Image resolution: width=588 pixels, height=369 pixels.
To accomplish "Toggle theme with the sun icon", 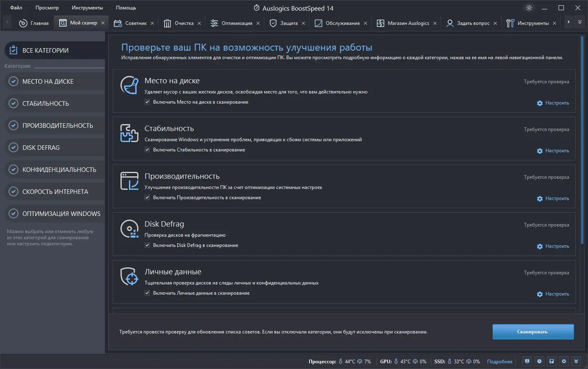I will tap(529, 7).
